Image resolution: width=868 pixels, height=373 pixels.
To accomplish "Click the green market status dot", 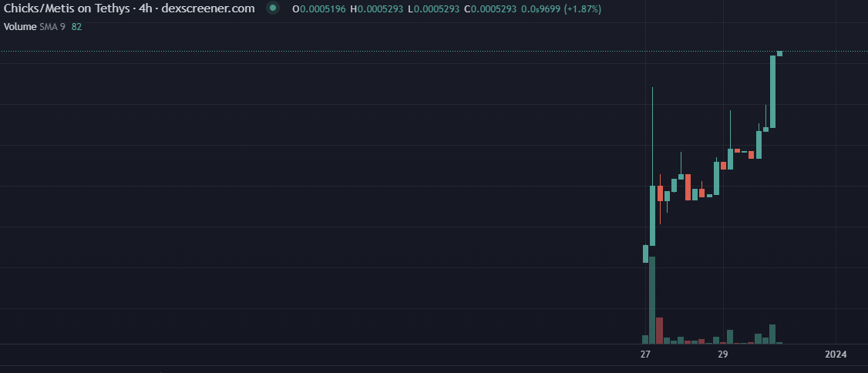I will click(x=272, y=8).
